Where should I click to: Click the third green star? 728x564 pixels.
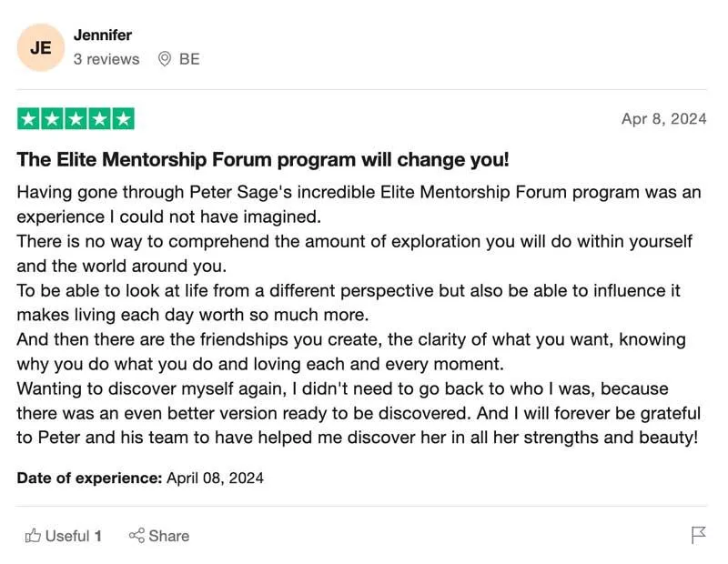point(76,119)
